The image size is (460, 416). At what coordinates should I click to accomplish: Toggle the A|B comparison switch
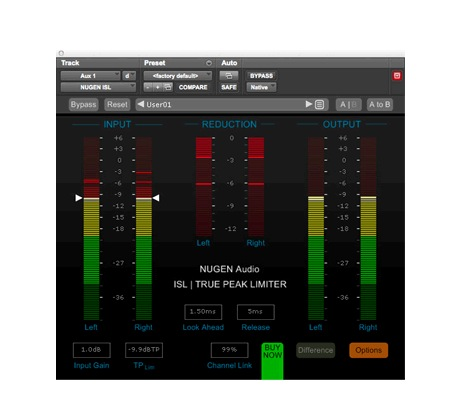348,105
